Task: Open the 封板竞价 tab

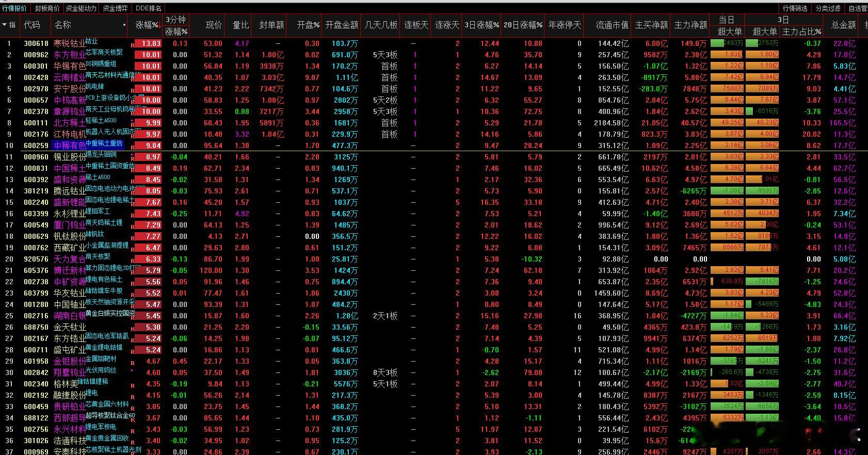Action: coord(47,8)
